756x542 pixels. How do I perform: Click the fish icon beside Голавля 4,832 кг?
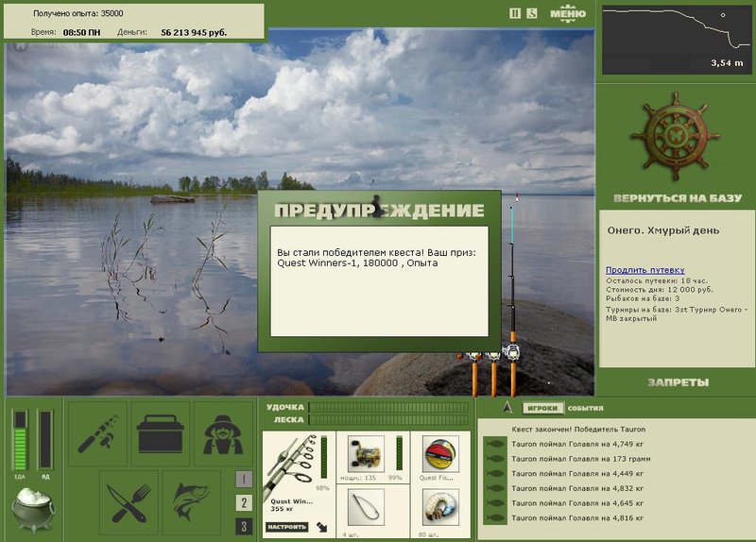[495, 488]
